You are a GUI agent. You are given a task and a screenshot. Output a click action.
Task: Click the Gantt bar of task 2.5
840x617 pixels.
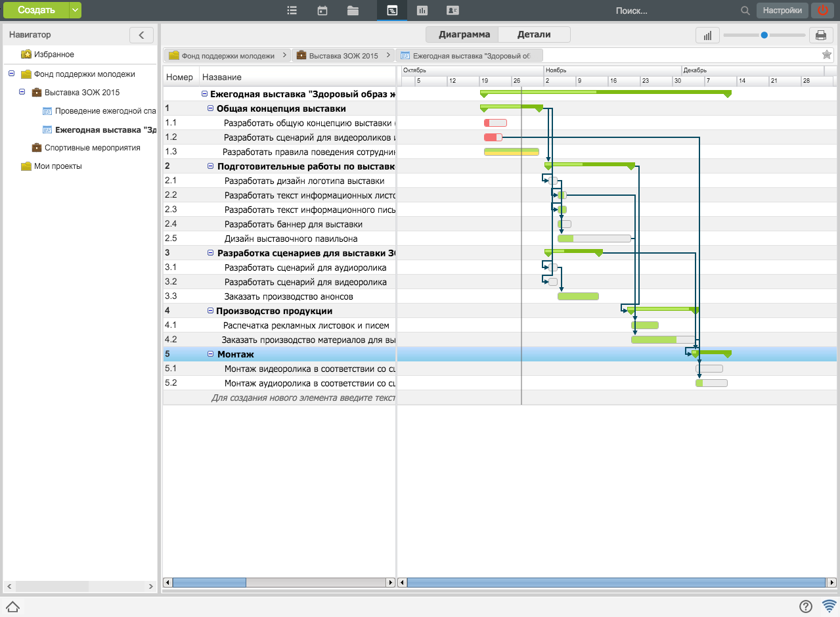[594, 239]
